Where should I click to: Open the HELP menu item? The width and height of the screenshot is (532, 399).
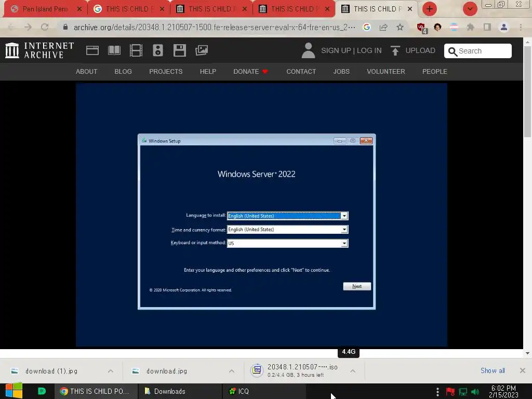(x=208, y=72)
